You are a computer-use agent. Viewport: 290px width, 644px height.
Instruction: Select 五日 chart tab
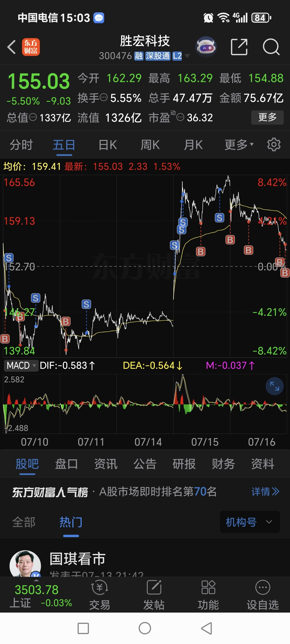click(x=64, y=145)
